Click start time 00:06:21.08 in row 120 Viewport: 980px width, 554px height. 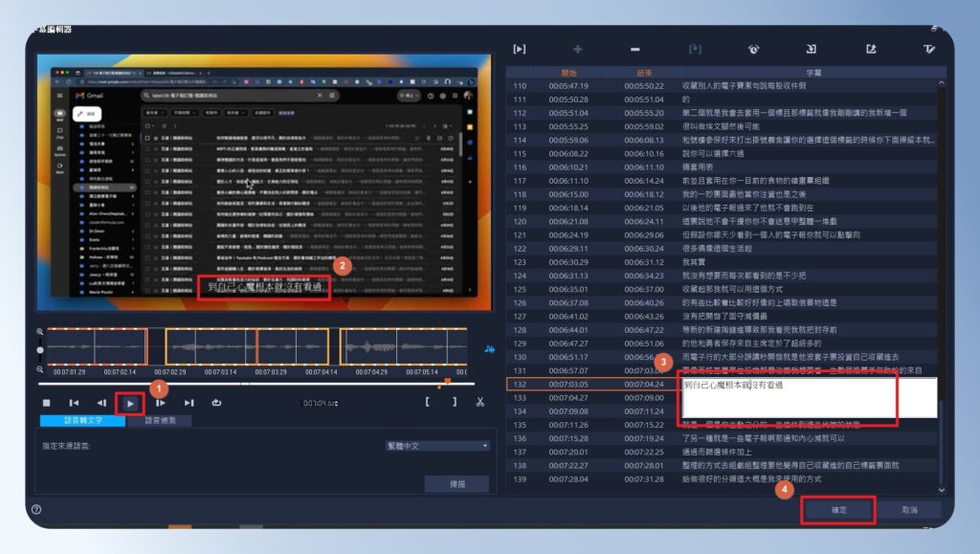point(568,222)
